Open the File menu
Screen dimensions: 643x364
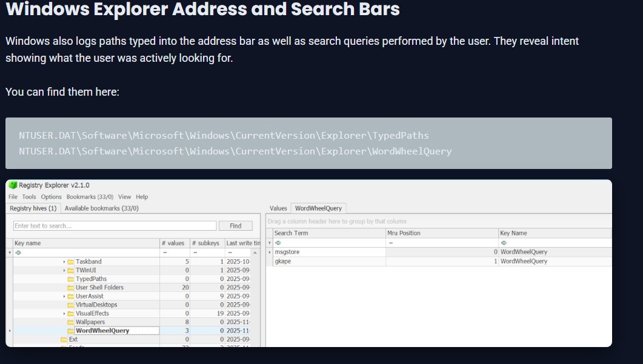click(x=13, y=197)
